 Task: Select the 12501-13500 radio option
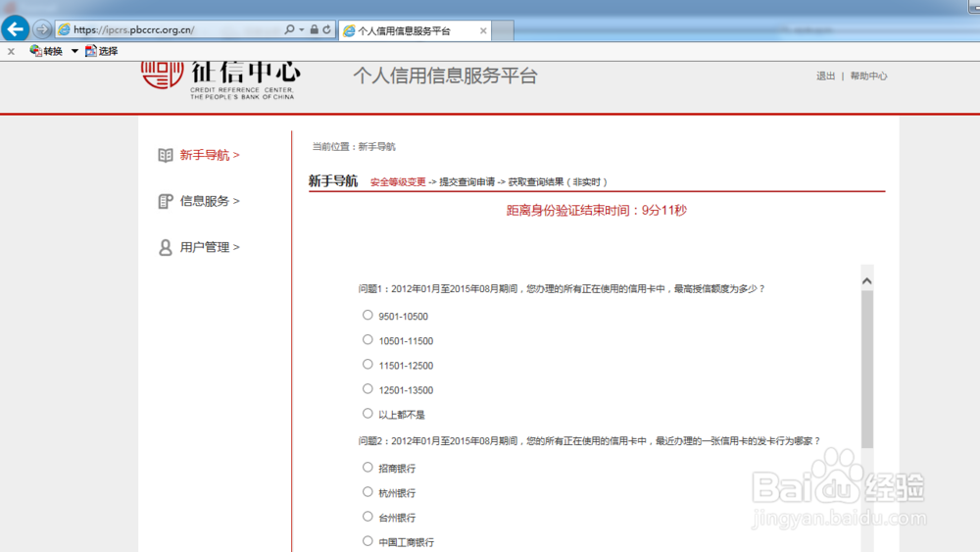tap(367, 389)
